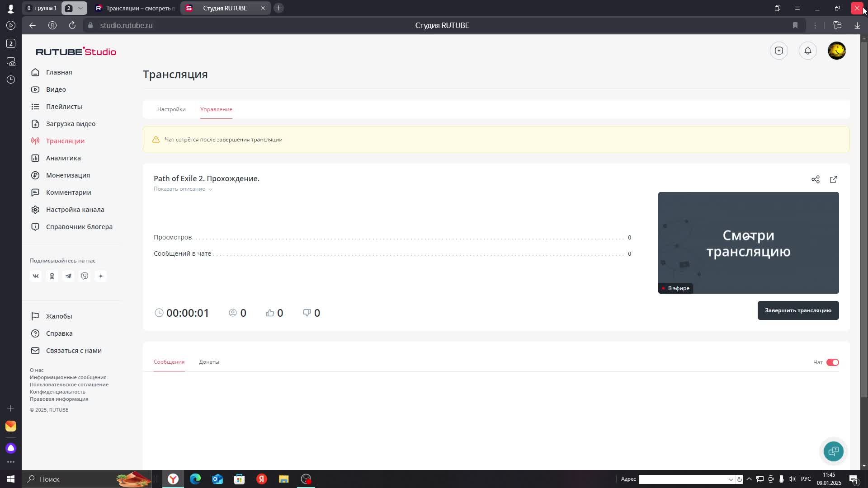This screenshot has width=868, height=488.
Task: Open Правовая информация link
Action: tap(59, 399)
